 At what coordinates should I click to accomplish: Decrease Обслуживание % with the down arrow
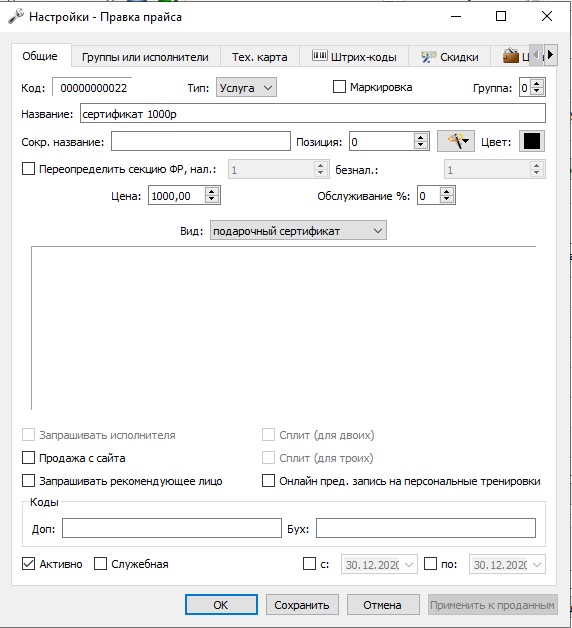(x=447, y=200)
